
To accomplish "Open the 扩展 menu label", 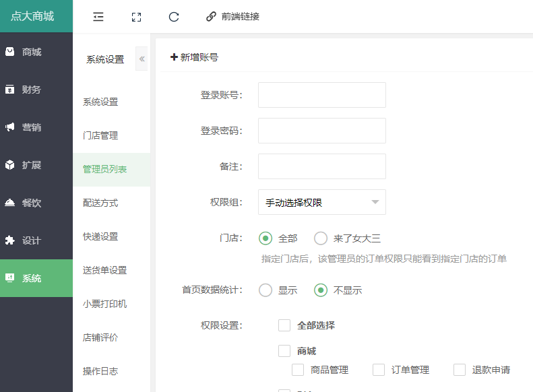I will [x=32, y=165].
